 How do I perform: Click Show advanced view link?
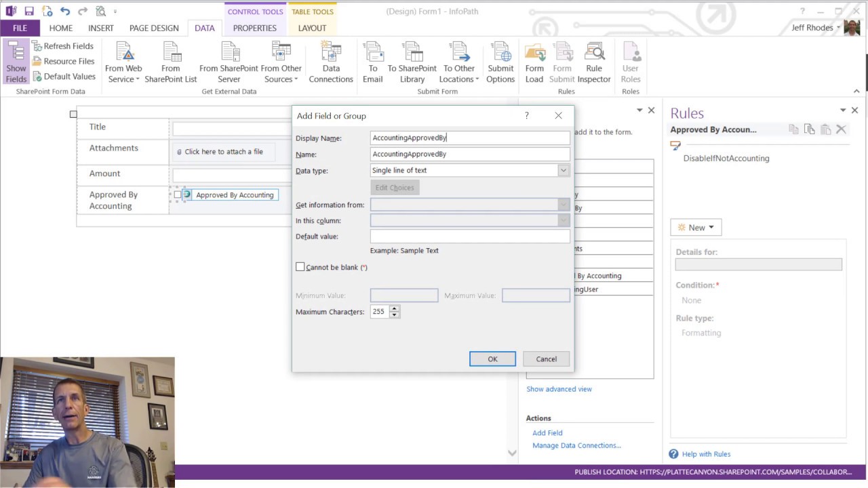(x=559, y=389)
